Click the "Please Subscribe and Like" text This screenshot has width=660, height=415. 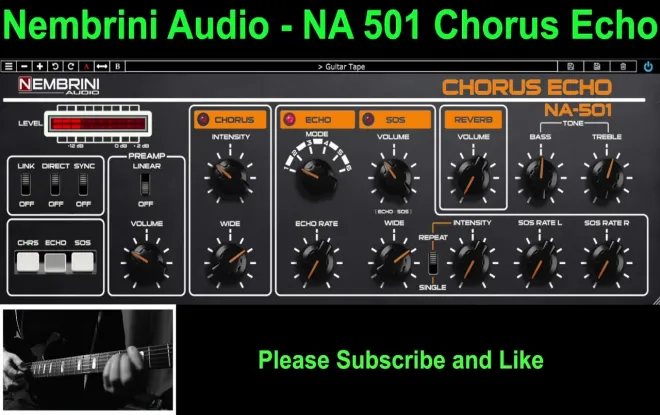[x=401, y=360]
